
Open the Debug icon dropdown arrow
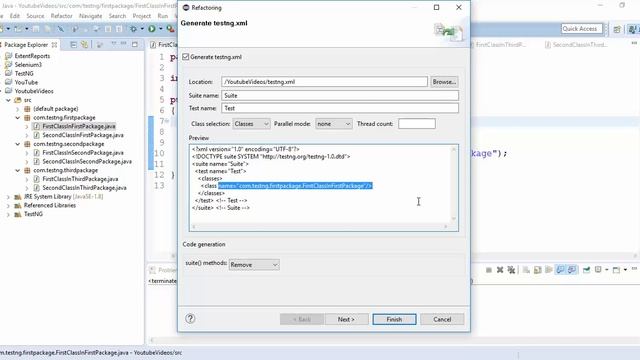tap(142, 29)
